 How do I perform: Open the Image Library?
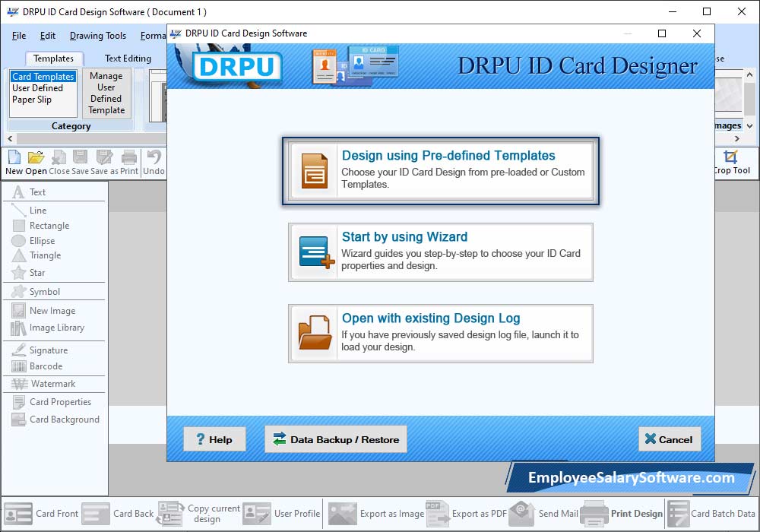(x=48, y=328)
